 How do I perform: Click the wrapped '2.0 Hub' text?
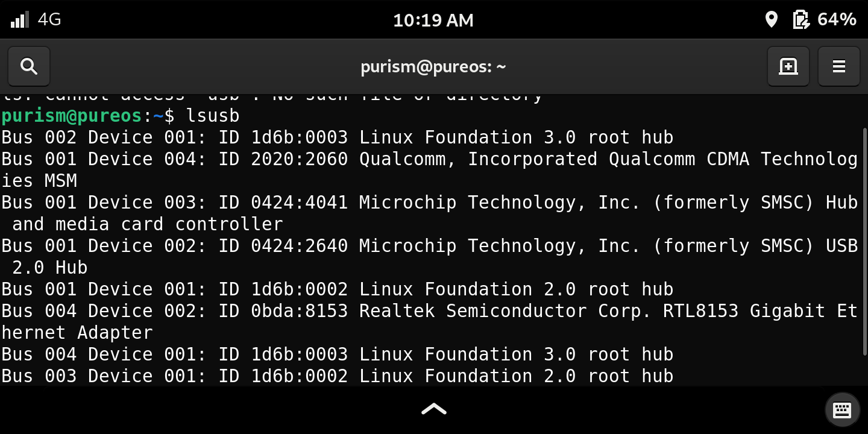[50, 268]
